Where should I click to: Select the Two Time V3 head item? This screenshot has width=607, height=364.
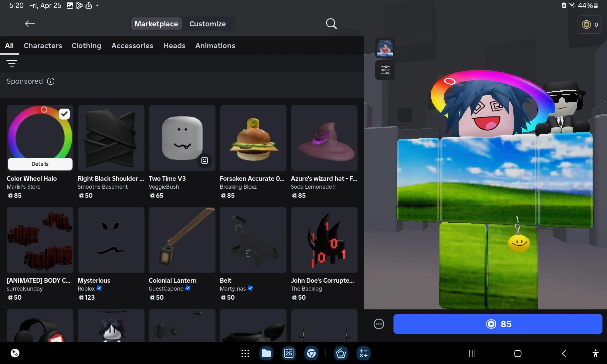pos(182,138)
